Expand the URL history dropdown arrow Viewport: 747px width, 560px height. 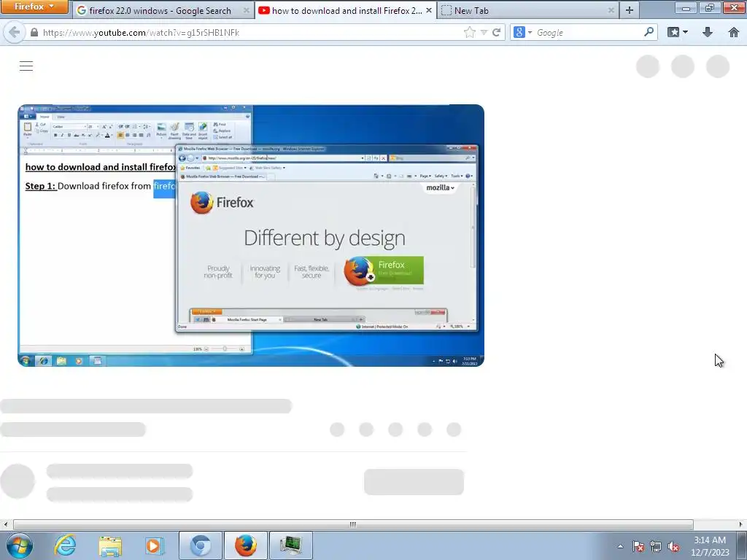click(484, 32)
